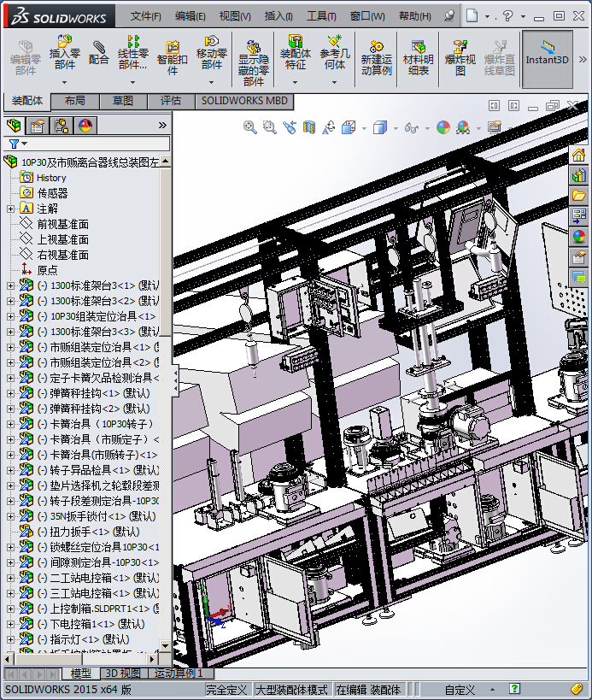Open 工具(T) menu

click(x=321, y=16)
